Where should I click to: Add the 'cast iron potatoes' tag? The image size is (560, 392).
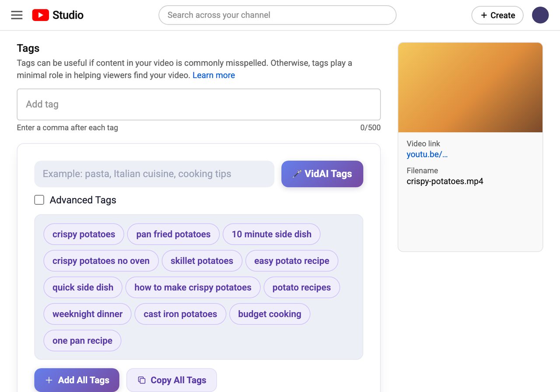(x=180, y=314)
